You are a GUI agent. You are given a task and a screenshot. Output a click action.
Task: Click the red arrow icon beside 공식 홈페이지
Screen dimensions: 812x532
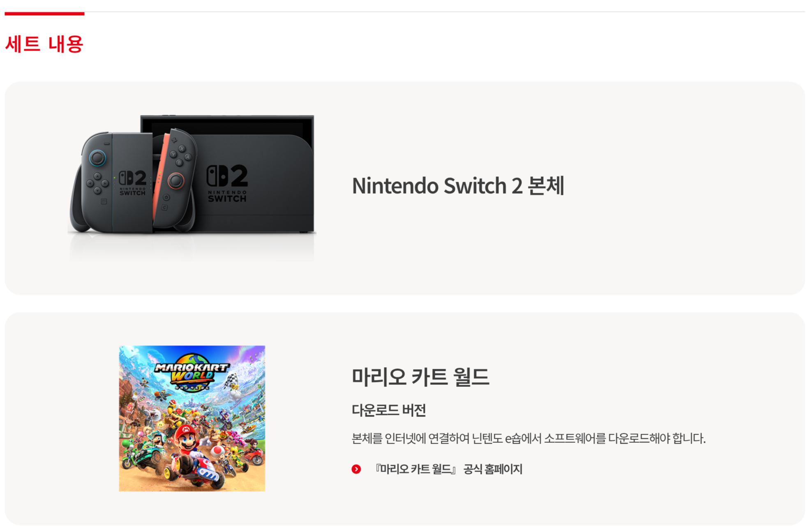point(356,469)
